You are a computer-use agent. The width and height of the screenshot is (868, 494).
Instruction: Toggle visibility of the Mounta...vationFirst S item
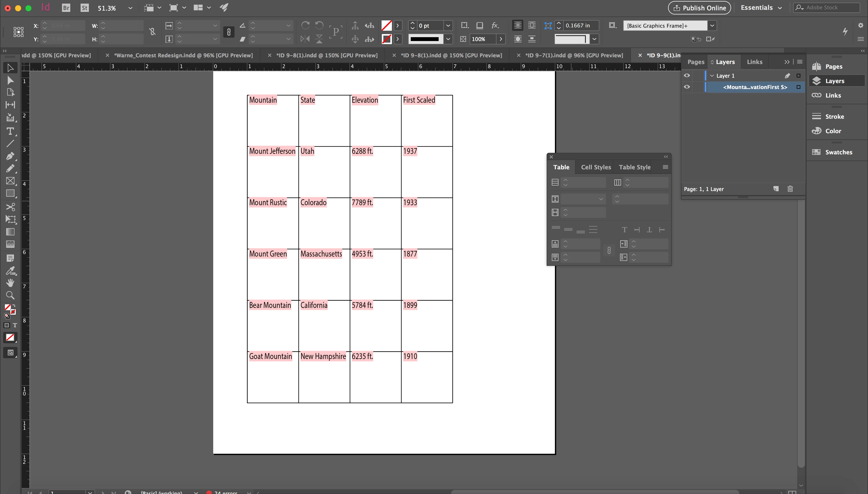tap(687, 87)
